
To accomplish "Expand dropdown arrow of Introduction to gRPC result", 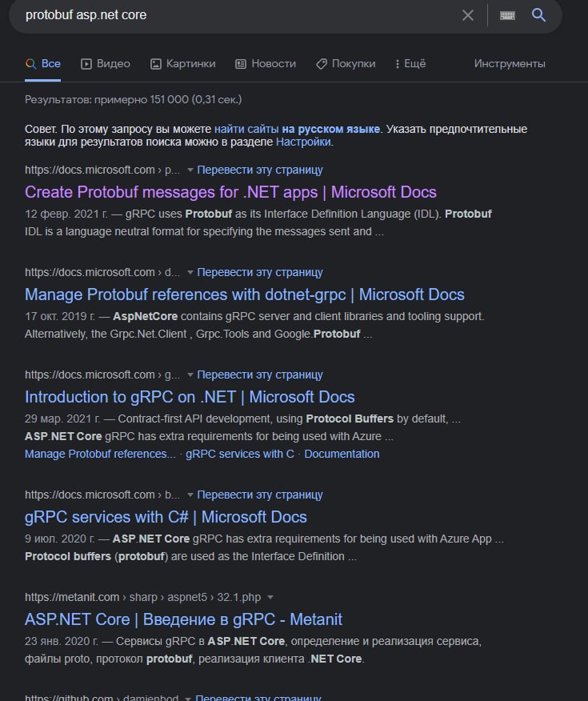I will click(x=190, y=375).
